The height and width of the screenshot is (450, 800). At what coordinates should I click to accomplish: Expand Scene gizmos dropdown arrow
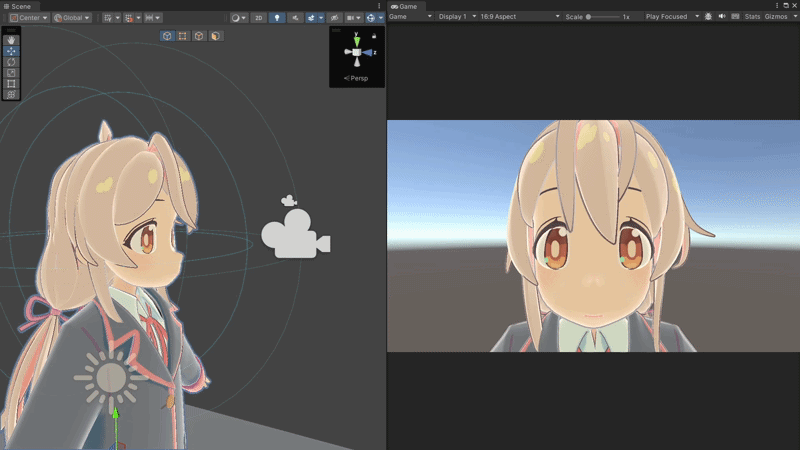click(381, 18)
